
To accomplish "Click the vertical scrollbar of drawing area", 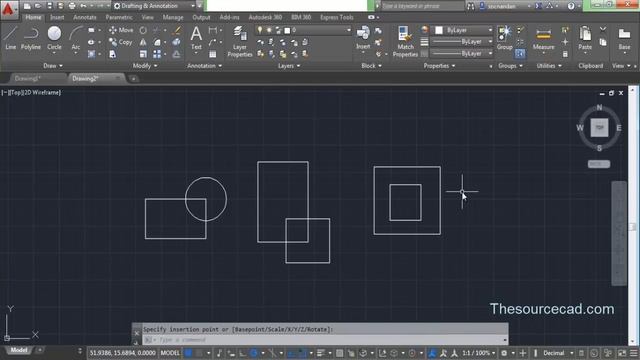I will pyautogui.click(x=633, y=215).
